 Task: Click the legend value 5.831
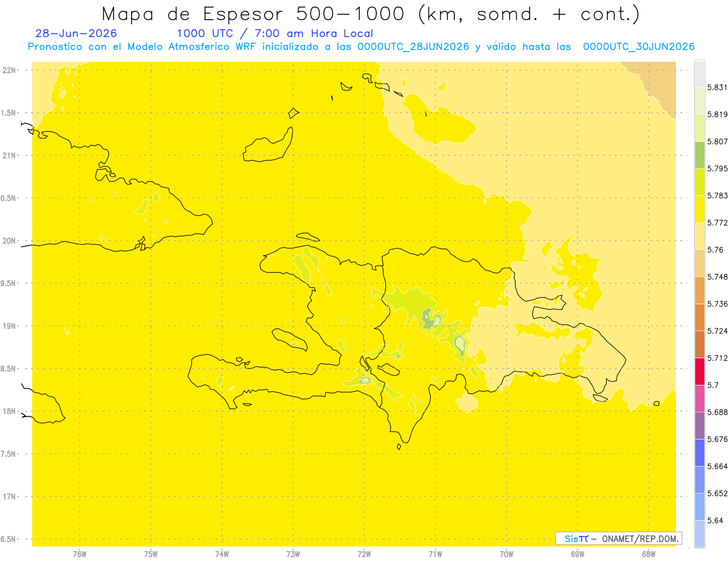point(718,87)
